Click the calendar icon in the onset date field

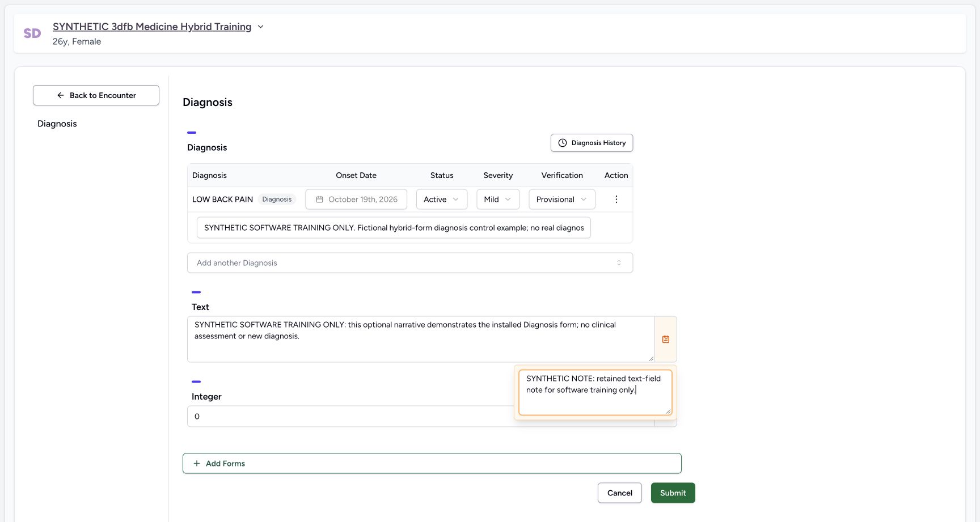pos(319,200)
